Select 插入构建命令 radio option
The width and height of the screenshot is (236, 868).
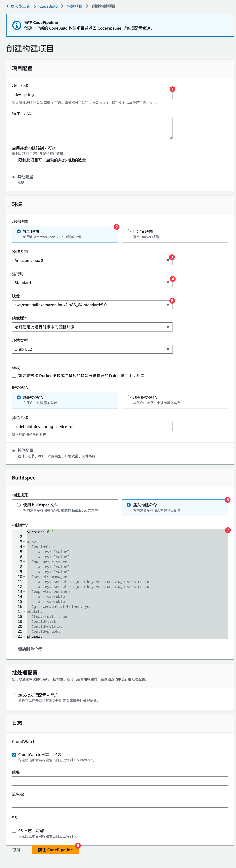(129, 505)
